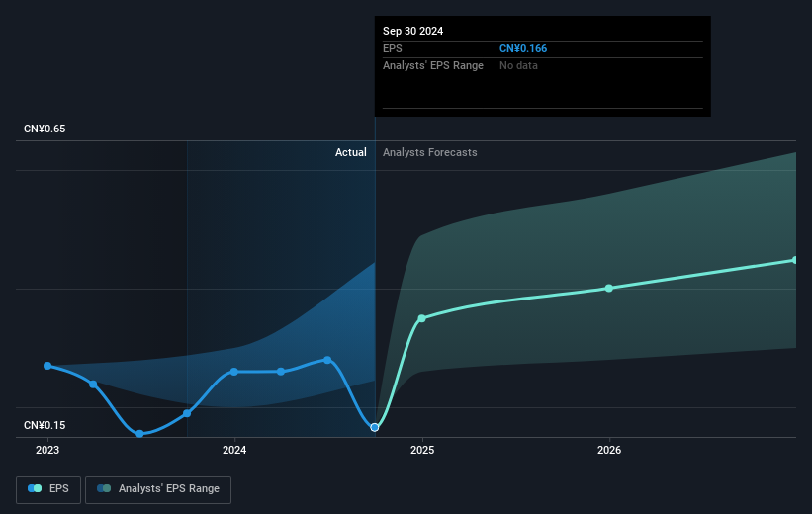This screenshot has height=514, width=812.
Task: Select the final forecast point after 2026
Action: click(x=795, y=260)
